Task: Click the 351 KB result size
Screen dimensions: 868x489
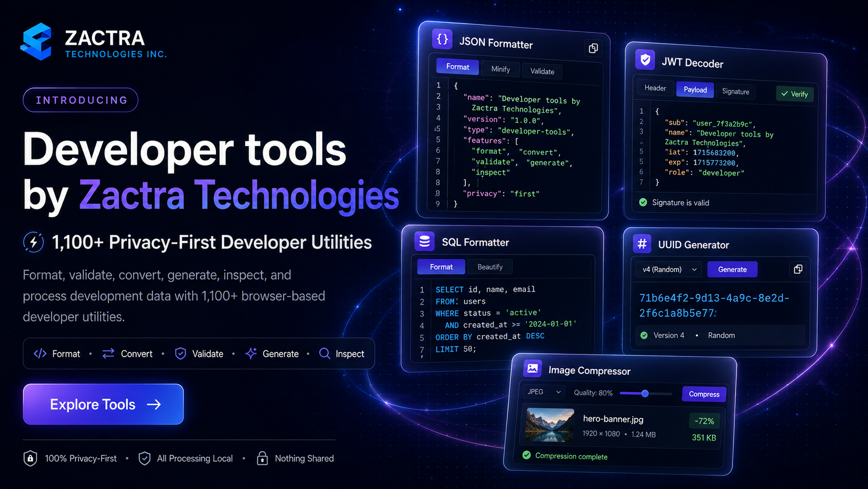Action: point(704,438)
